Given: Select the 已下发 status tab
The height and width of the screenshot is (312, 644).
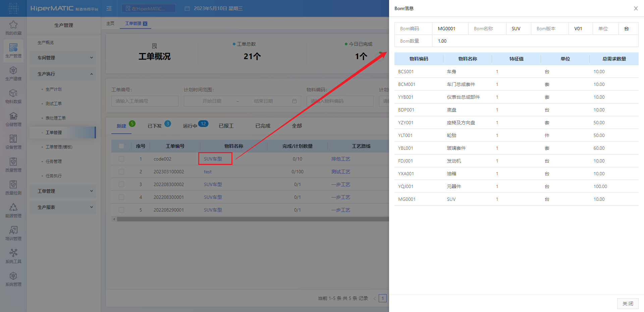Looking at the screenshot, I should coord(155,126).
